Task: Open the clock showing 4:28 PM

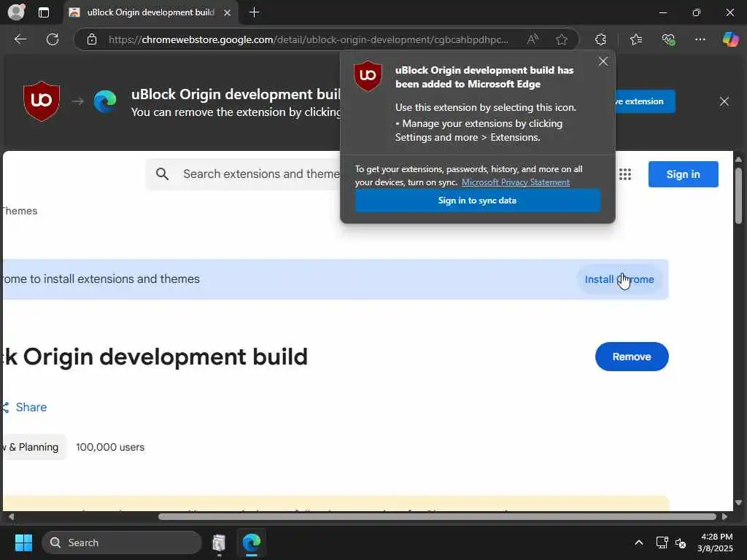Action: 716,542
